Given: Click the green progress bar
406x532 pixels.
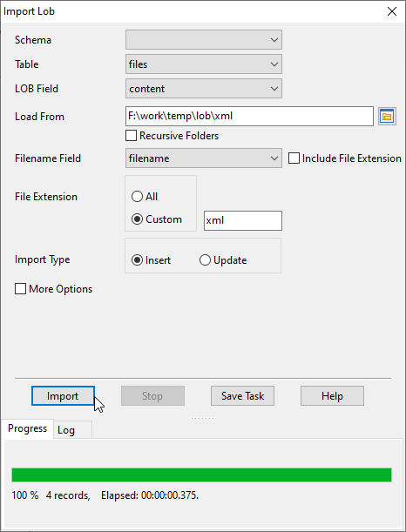Looking at the screenshot, I should click(x=201, y=475).
